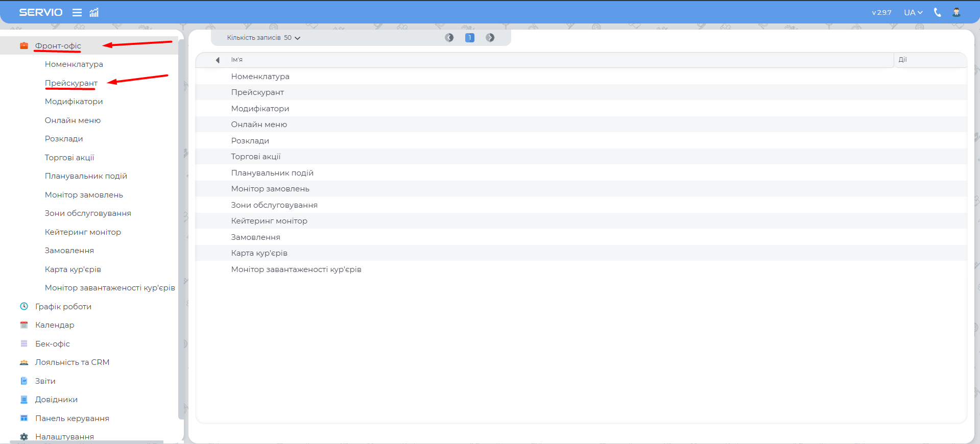Collapse the table using the left triangle arrow

[x=218, y=60]
